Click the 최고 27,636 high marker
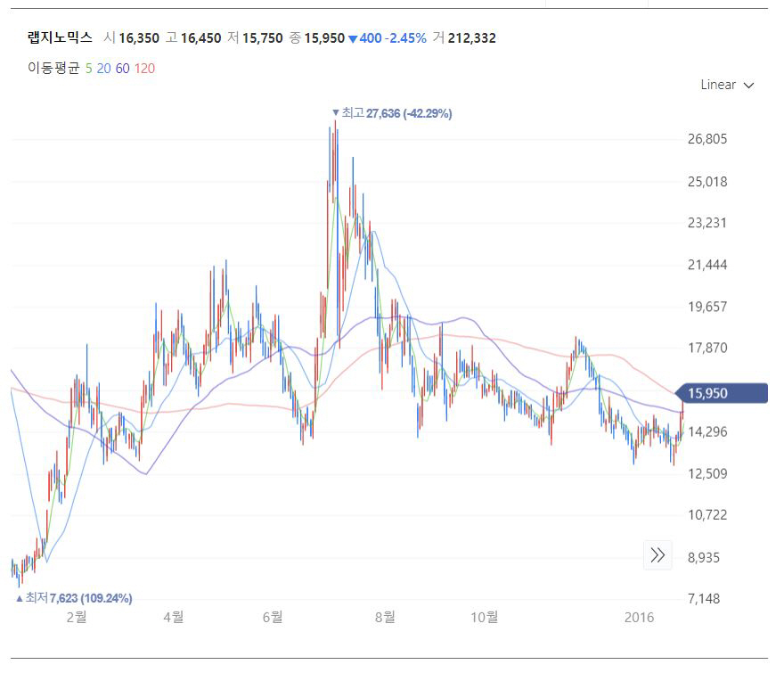The image size is (784, 681). pos(392,113)
